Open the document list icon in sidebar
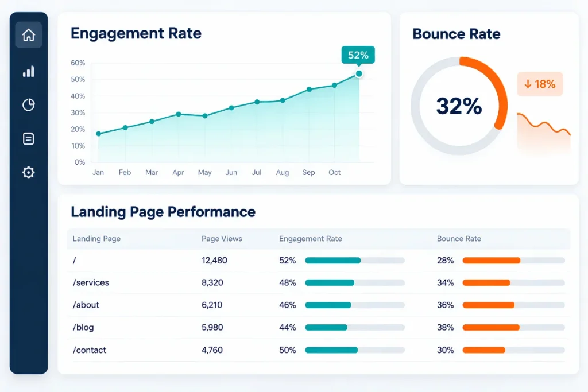 point(29,139)
